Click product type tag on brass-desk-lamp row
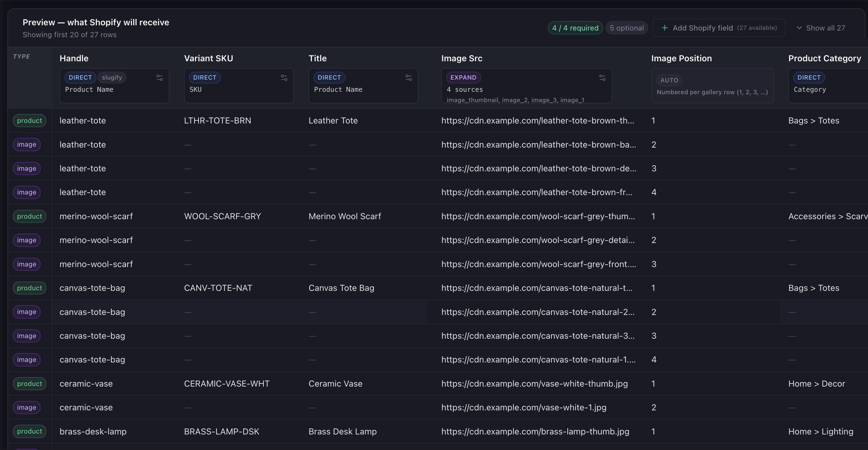 [x=30, y=431]
